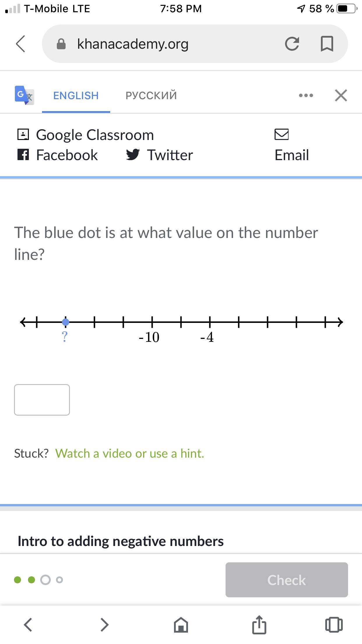Reload the khanacademy.org page

pyautogui.click(x=292, y=44)
